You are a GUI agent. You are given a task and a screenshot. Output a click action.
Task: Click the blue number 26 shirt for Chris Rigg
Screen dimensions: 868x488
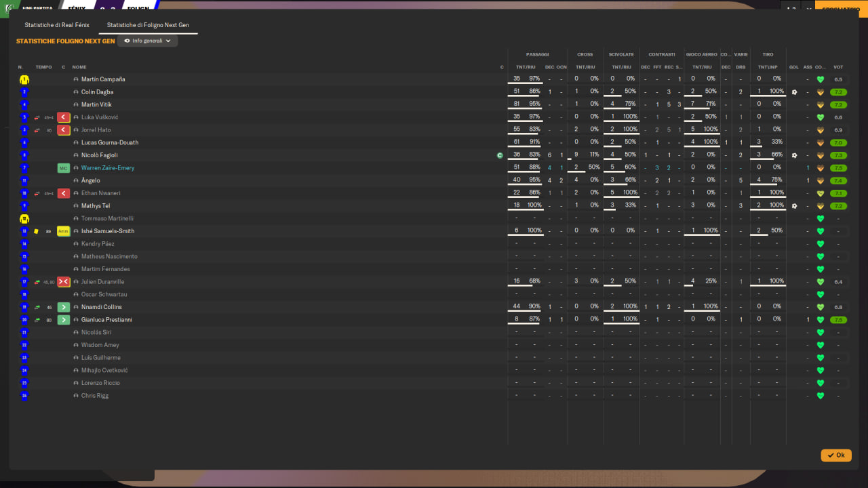(x=24, y=396)
